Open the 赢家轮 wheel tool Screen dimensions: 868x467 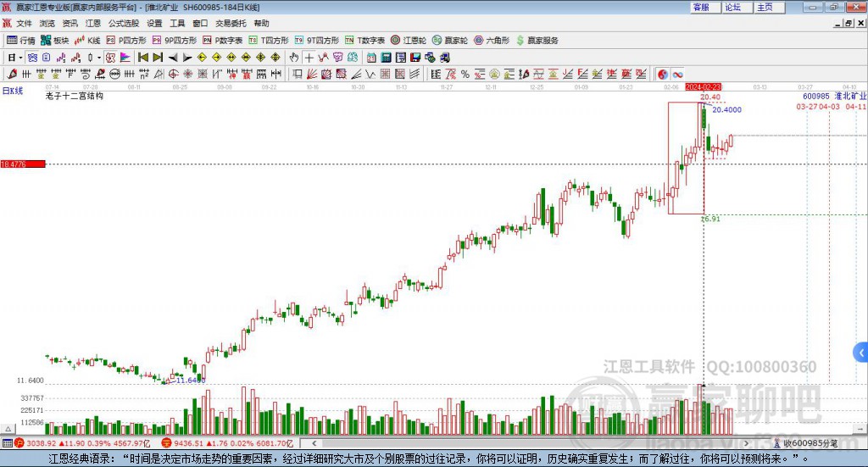pos(450,41)
